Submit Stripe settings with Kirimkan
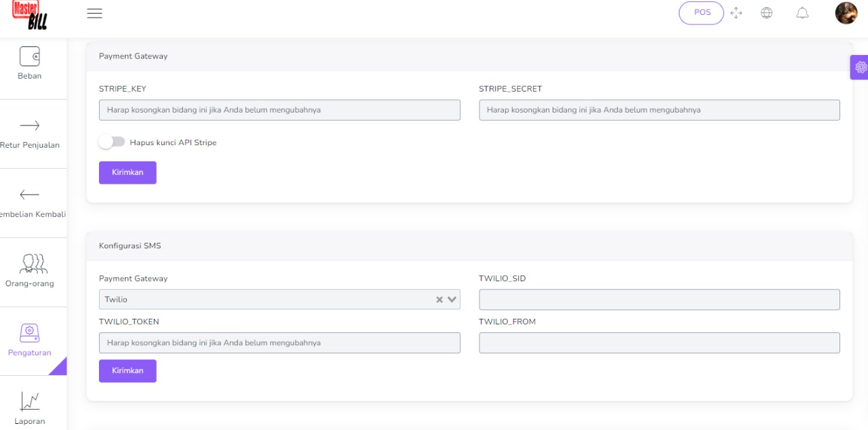 point(127,172)
